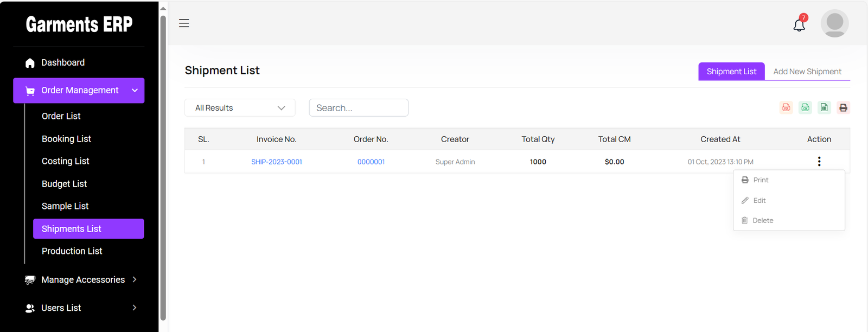868x332 pixels.
Task: Toggle the hamburger sidebar menu
Action: 184,23
